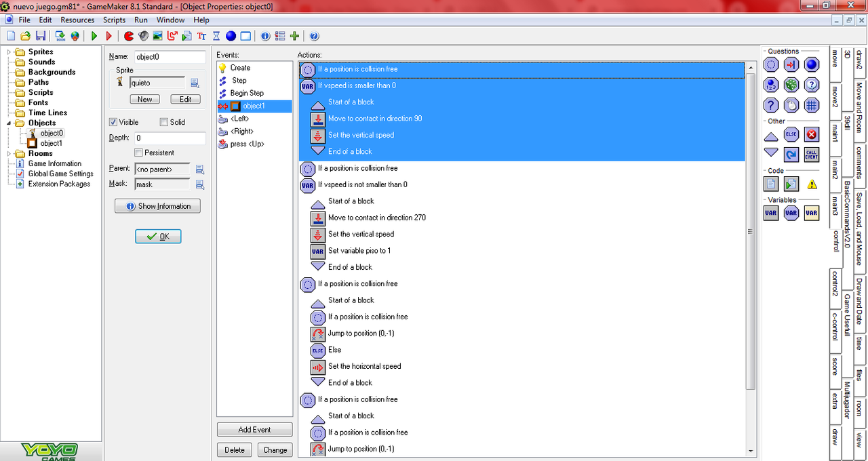Select the yellow warning Comment action icon
868x461 pixels.
pos(812,184)
